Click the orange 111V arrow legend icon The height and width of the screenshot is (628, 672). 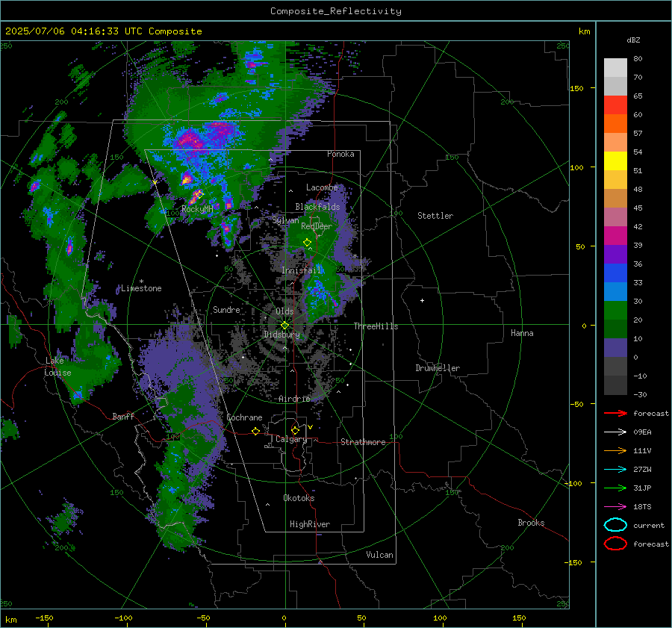(x=615, y=450)
